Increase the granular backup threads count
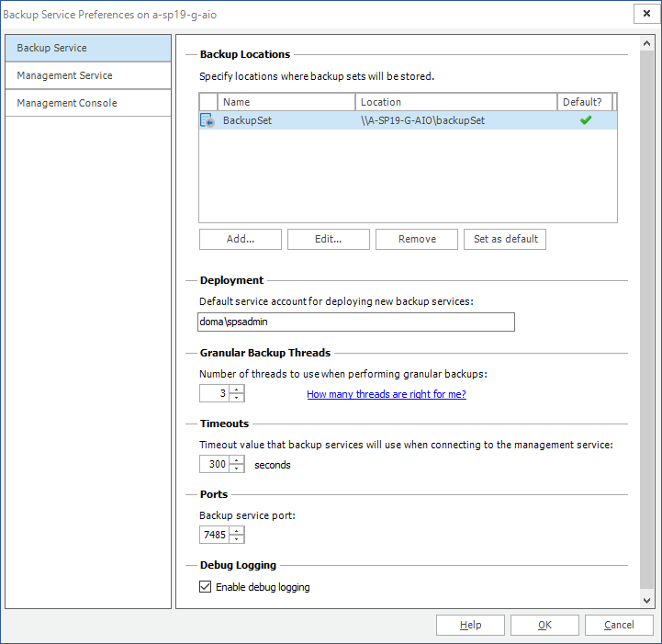Screen dimensions: 662x644 (237, 389)
